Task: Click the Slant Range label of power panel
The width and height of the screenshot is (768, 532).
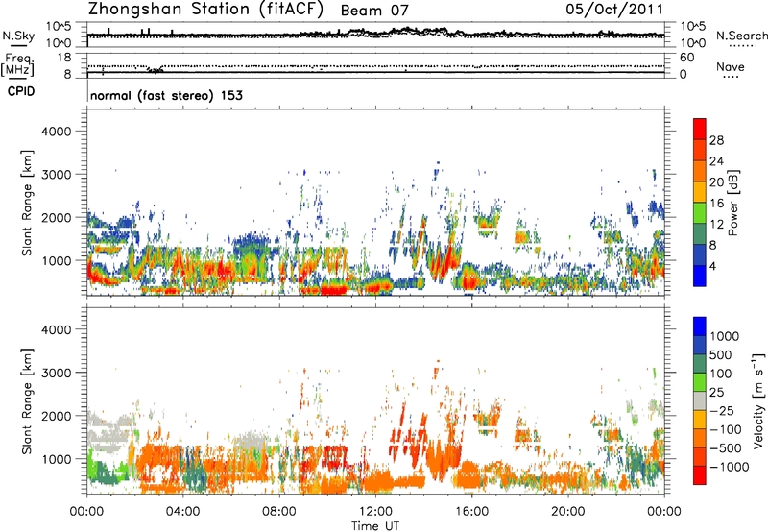Action: [28, 203]
